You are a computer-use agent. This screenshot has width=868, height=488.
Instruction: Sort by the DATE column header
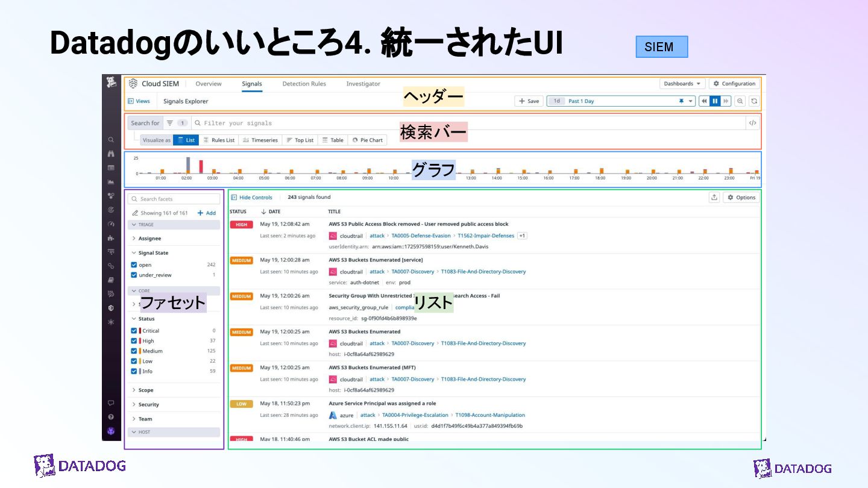pos(271,211)
